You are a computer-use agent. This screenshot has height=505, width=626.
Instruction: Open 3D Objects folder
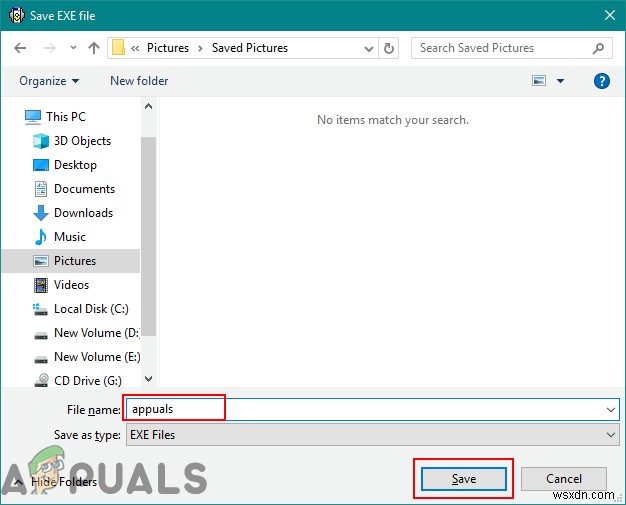[x=82, y=141]
